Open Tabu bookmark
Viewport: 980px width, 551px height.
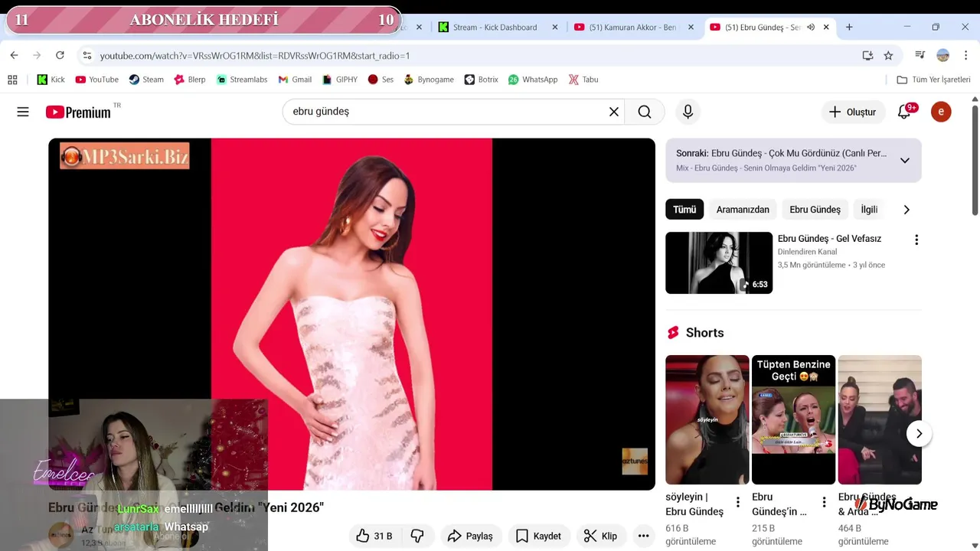pyautogui.click(x=583, y=80)
